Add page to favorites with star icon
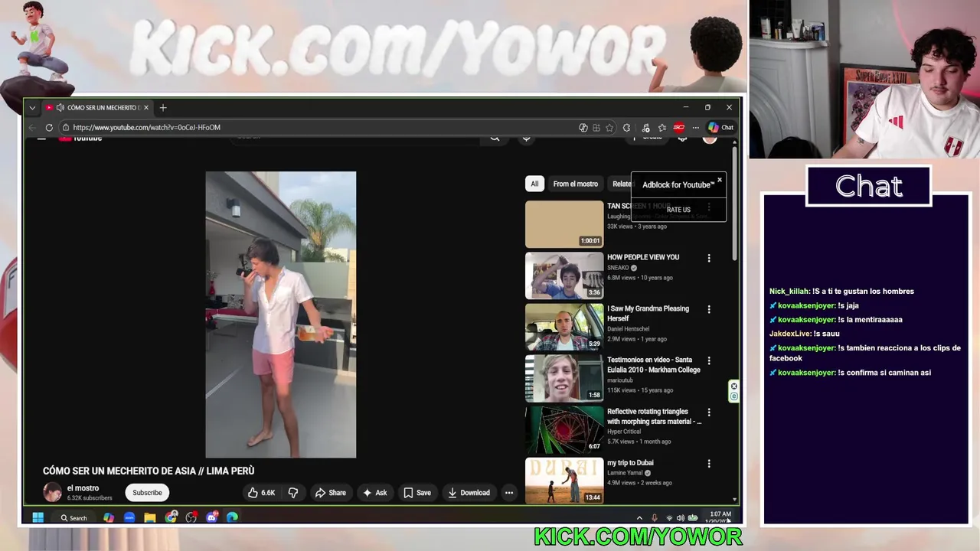Screen dimensions: 980x551 point(609,128)
